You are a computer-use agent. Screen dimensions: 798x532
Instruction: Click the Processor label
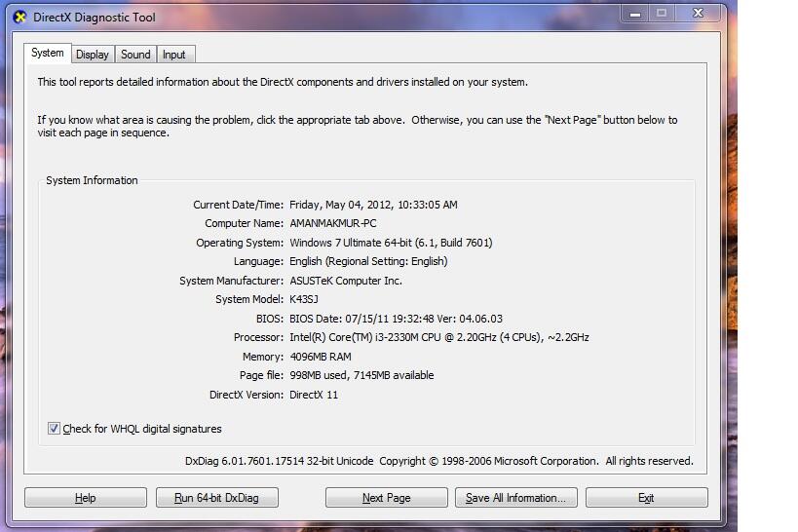point(258,337)
